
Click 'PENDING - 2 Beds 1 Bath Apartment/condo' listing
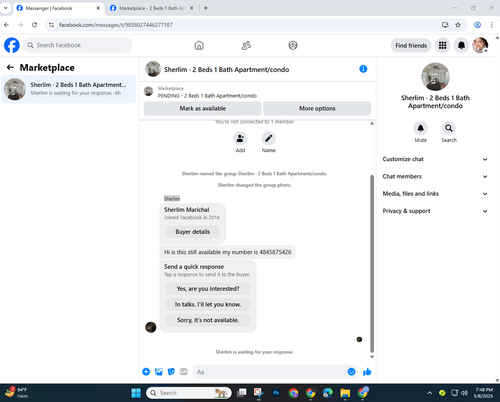(207, 96)
